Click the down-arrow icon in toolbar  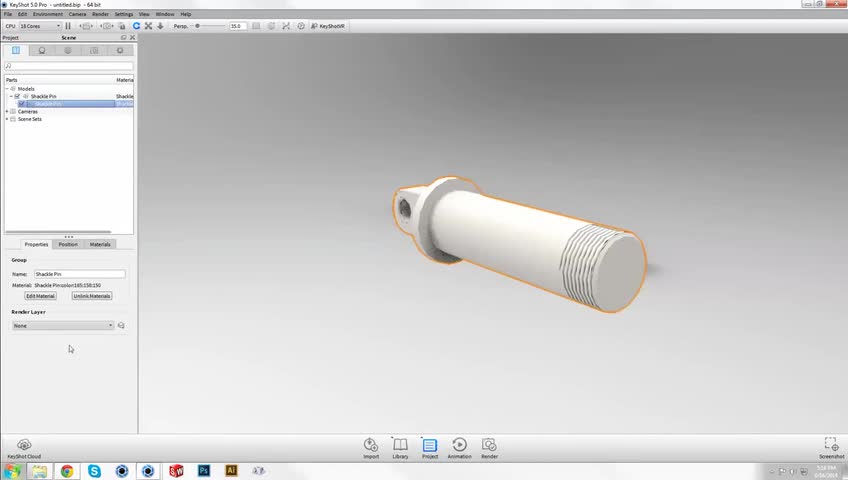(160, 26)
